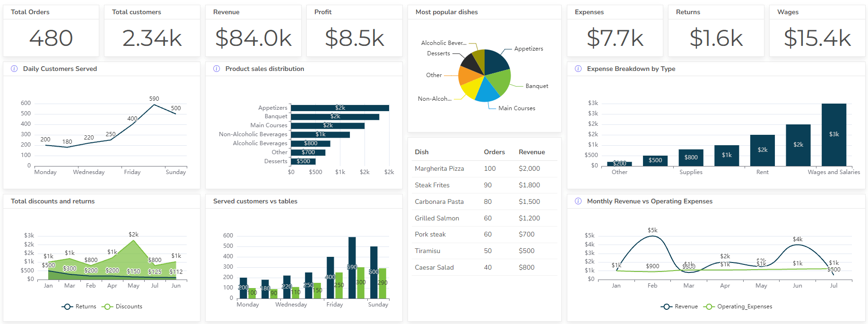Click the Revenue column header in dish table
Image resolution: width=868 pixels, height=324 pixels.
click(x=531, y=152)
